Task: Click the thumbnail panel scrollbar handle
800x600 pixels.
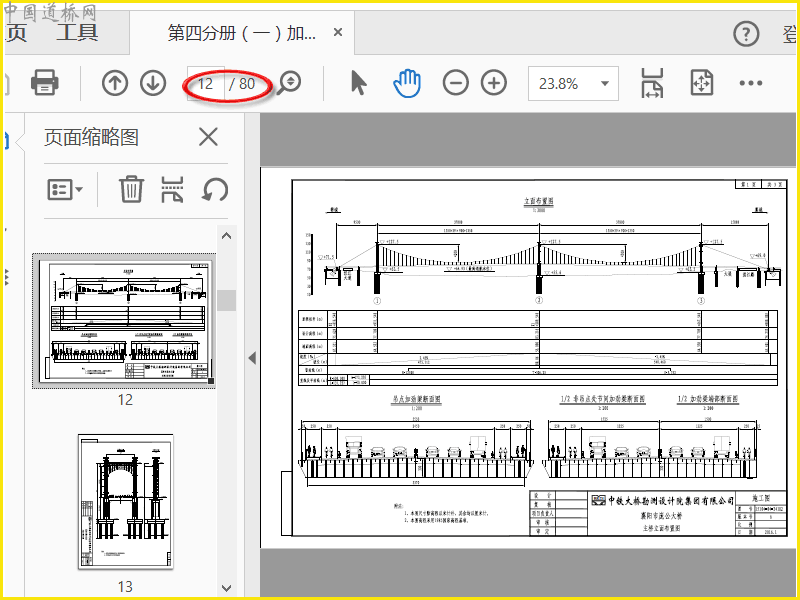Action: (226, 301)
